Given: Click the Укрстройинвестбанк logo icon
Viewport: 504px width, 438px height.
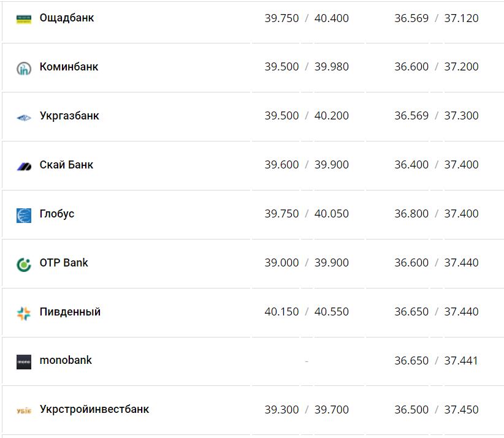Looking at the screenshot, I should [x=24, y=410].
